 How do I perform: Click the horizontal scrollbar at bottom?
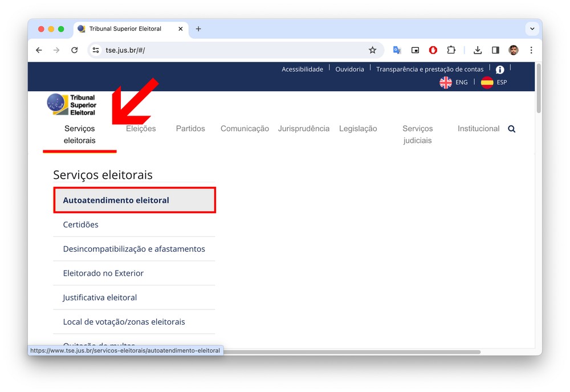tap(352, 352)
